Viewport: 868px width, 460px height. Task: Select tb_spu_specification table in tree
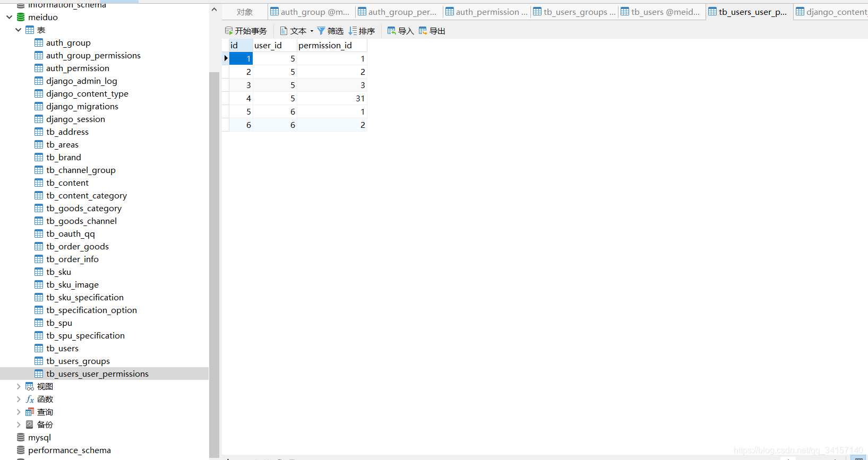(x=85, y=335)
